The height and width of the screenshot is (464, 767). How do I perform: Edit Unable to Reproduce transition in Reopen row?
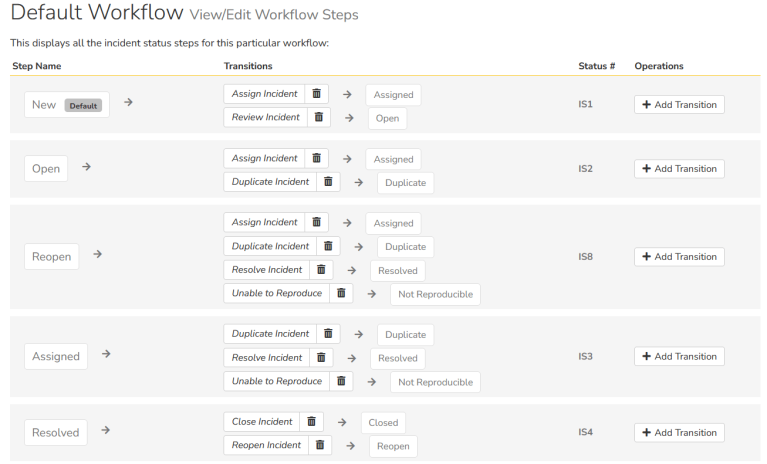[277, 293]
